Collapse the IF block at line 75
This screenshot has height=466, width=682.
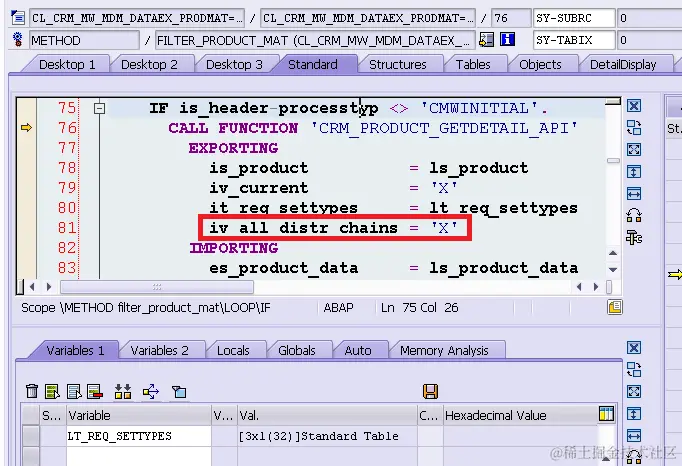pos(100,108)
